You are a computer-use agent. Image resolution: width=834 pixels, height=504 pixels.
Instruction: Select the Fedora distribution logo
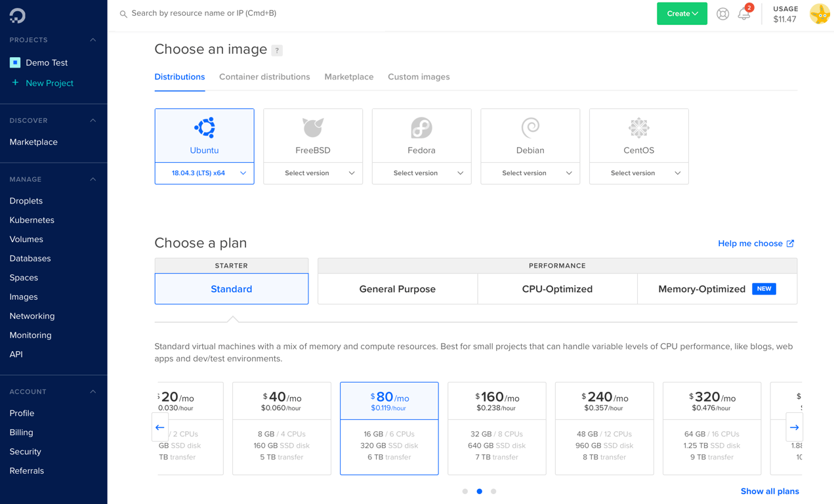(421, 127)
